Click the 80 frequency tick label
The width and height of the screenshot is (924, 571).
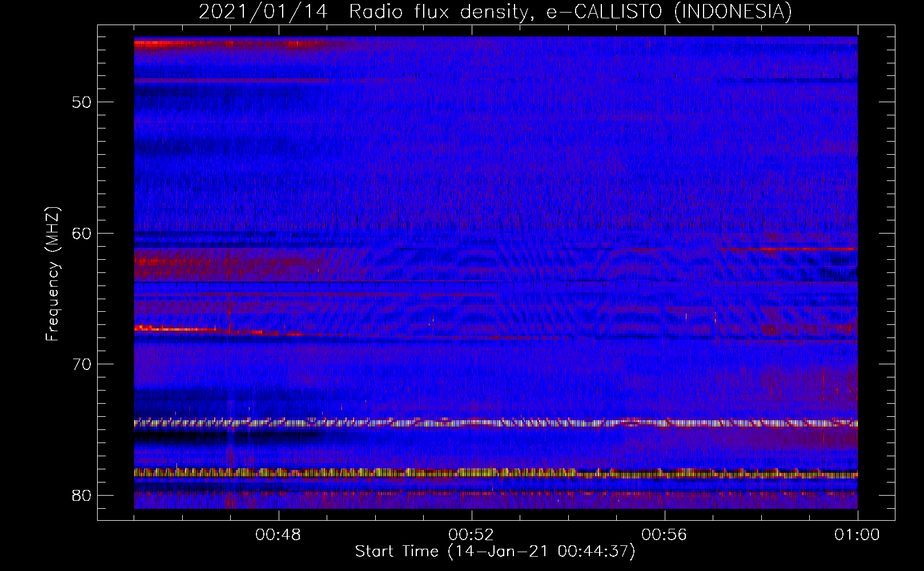(x=82, y=495)
